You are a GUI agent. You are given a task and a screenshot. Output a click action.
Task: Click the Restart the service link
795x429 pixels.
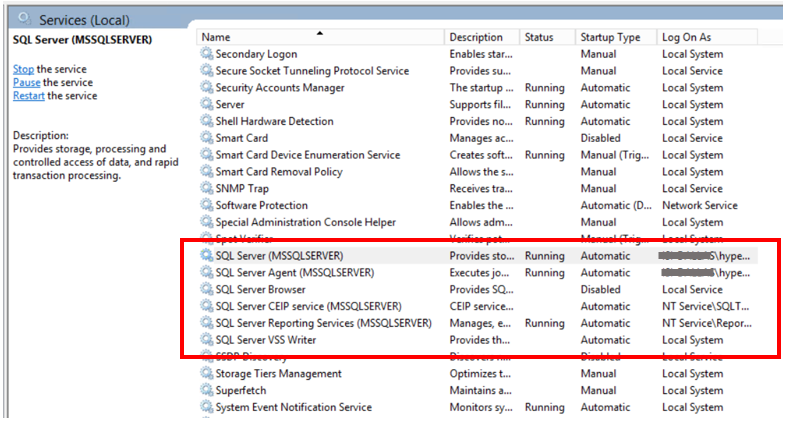point(28,95)
